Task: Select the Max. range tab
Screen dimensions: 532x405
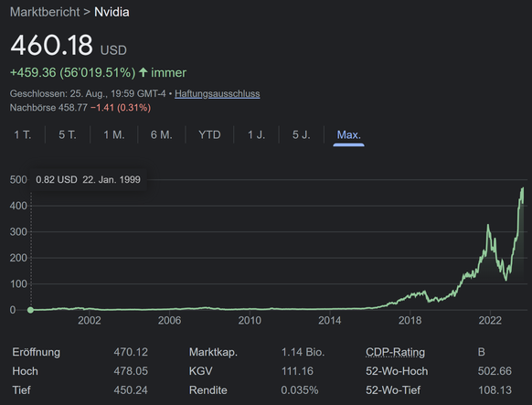Action: click(349, 135)
